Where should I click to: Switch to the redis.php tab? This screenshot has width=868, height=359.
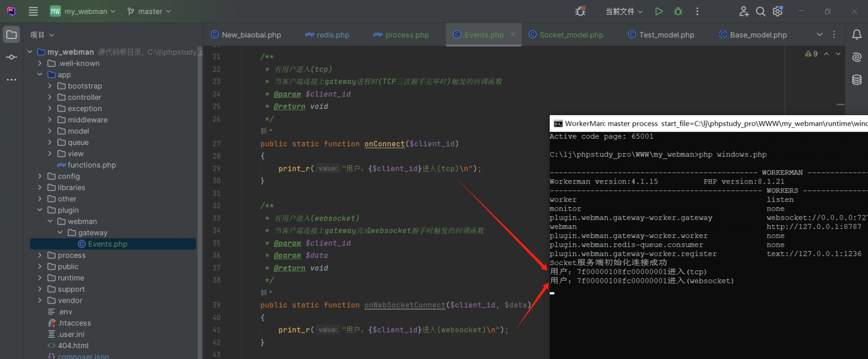327,35
